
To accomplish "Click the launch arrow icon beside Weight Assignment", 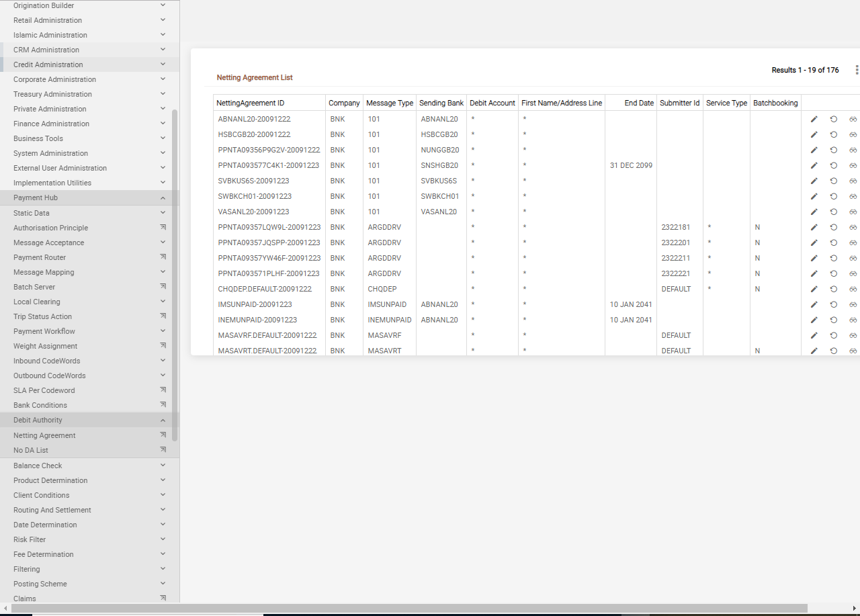I will (163, 346).
